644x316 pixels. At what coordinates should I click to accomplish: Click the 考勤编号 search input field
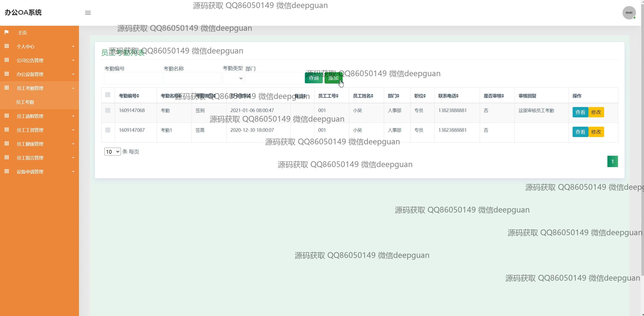tap(133, 78)
